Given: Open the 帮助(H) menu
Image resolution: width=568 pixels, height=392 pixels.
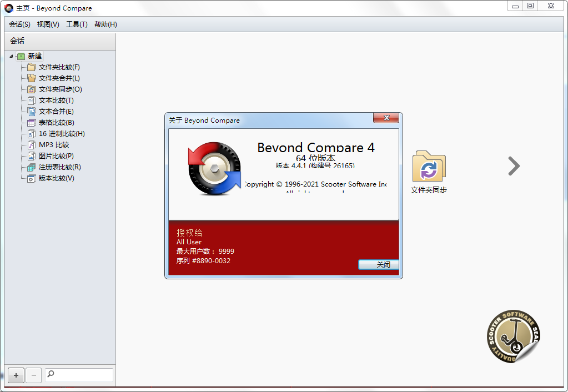Looking at the screenshot, I should tap(106, 24).
